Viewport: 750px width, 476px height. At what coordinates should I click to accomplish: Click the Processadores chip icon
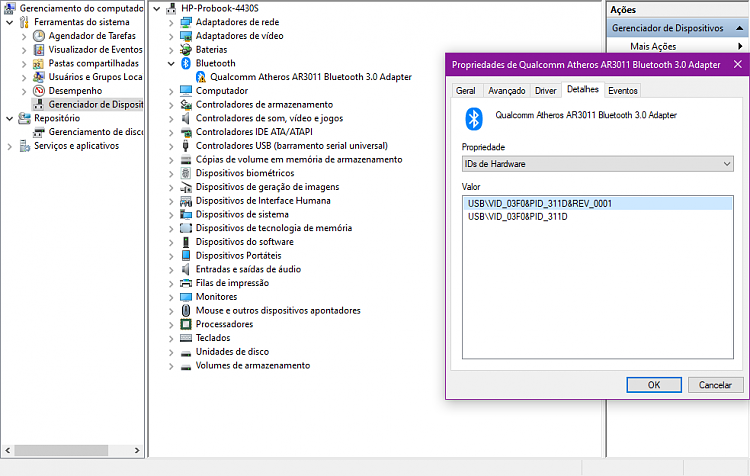coord(186,324)
